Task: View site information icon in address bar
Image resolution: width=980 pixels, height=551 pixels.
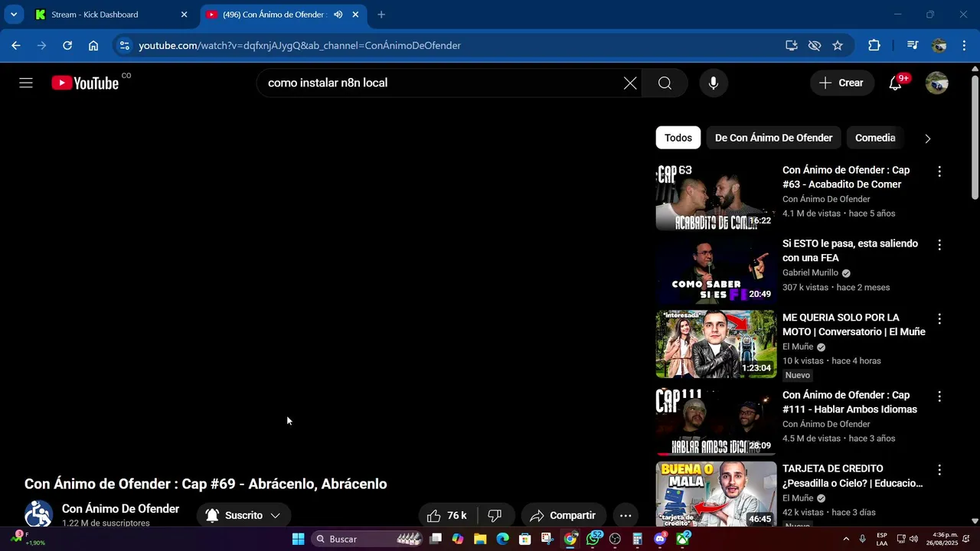Action: click(125, 45)
